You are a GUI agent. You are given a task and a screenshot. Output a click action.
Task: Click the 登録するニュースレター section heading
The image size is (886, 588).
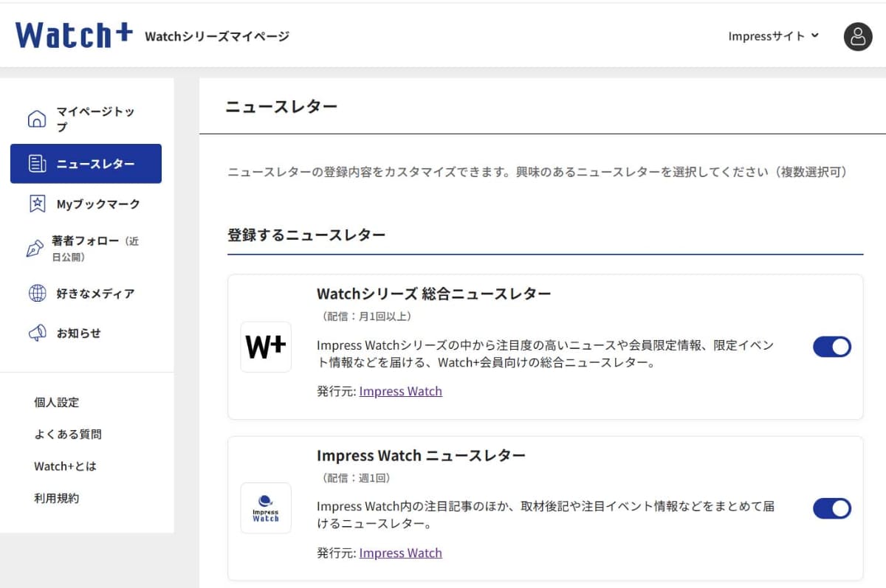(306, 236)
